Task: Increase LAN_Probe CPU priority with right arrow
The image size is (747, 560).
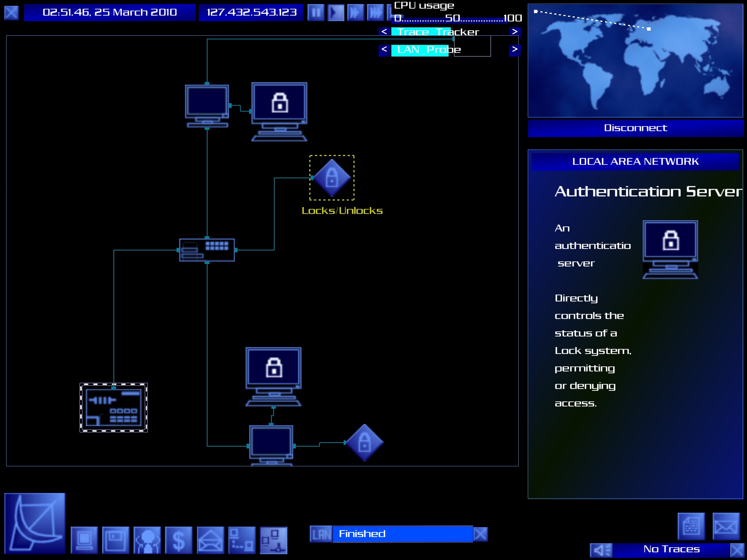Action: (515, 49)
